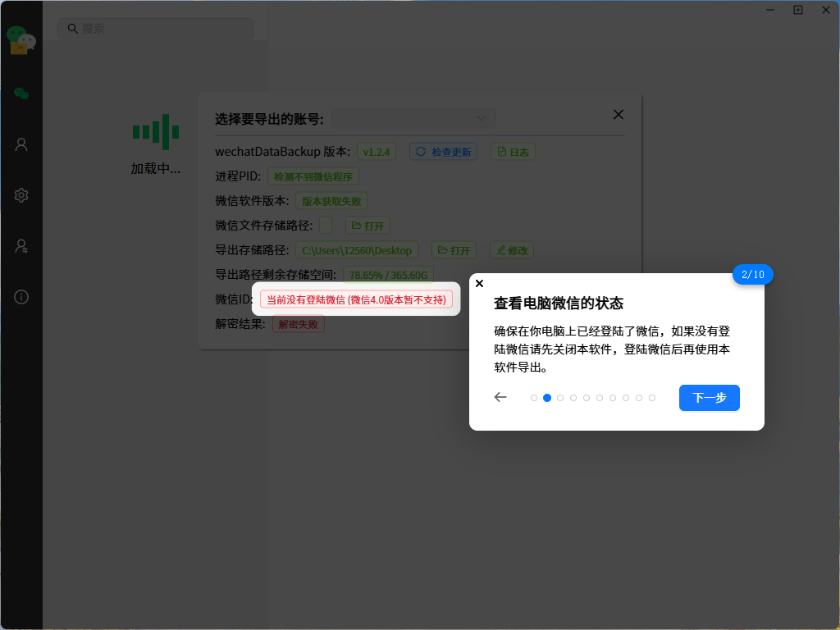Image resolution: width=840 pixels, height=630 pixels.
Task: Click the back arrow in the tutorial popup
Action: (x=500, y=397)
